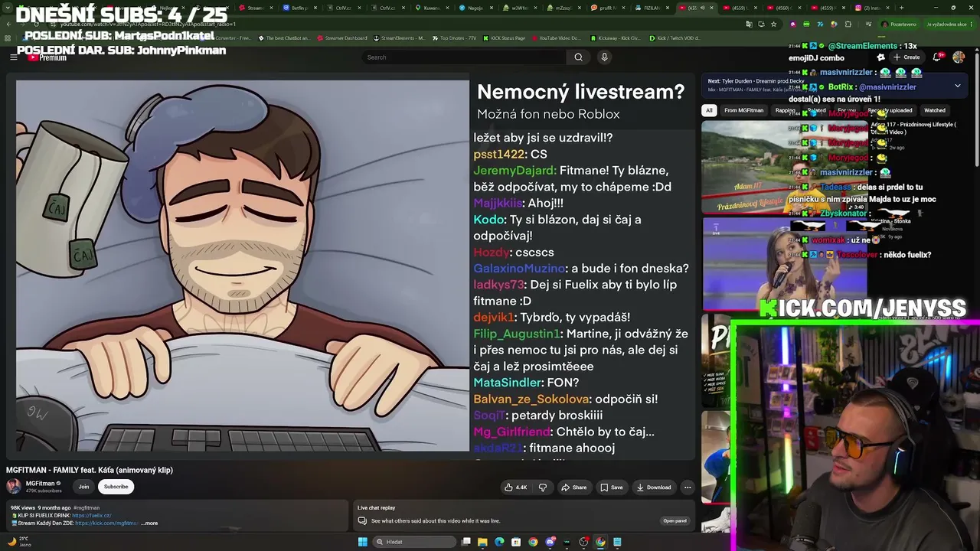Open Streamer Dashboard bookmark
The height and width of the screenshot is (551, 980).
pyautogui.click(x=342, y=37)
